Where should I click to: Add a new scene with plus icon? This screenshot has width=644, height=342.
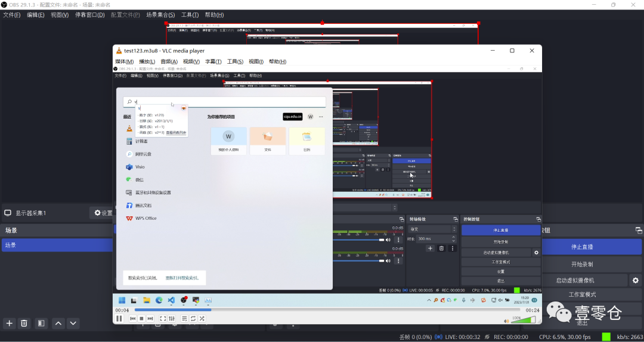(x=10, y=324)
